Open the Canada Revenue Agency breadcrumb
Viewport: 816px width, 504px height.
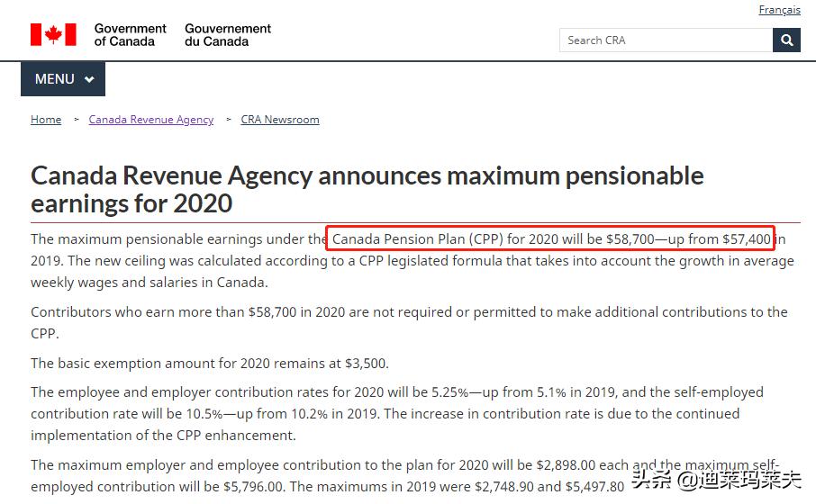[x=151, y=120]
